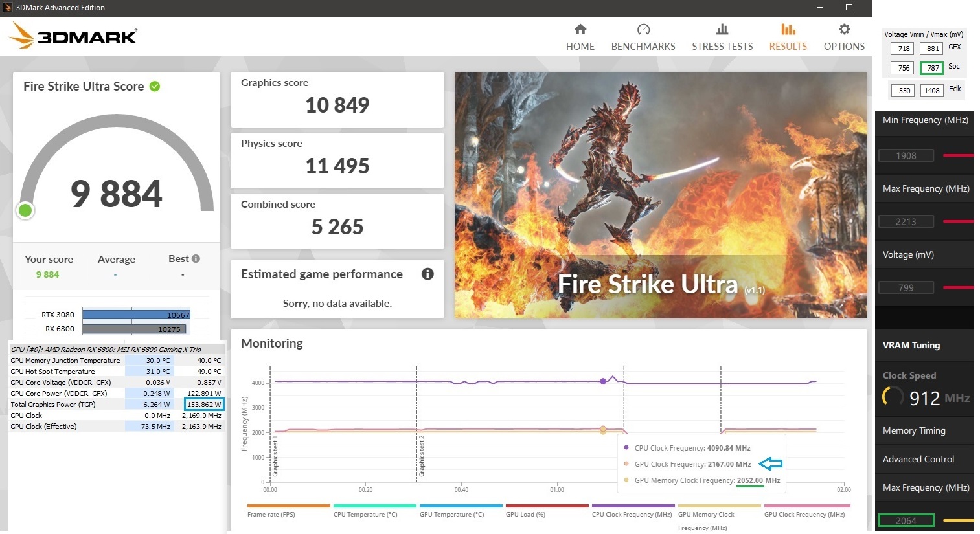Open info icon beside Best score
Image resolution: width=980 pixels, height=534 pixels.
196,258
